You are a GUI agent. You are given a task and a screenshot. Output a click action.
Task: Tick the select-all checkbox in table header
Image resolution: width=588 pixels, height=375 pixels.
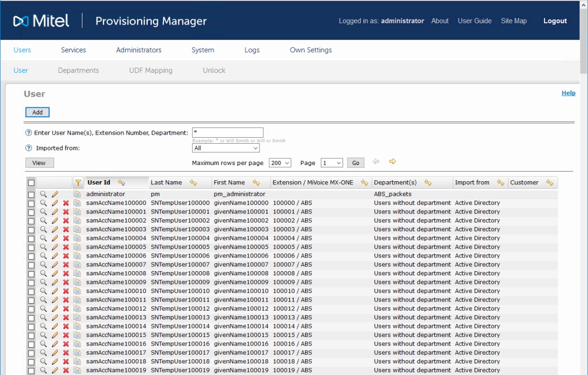(x=31, y=183)
